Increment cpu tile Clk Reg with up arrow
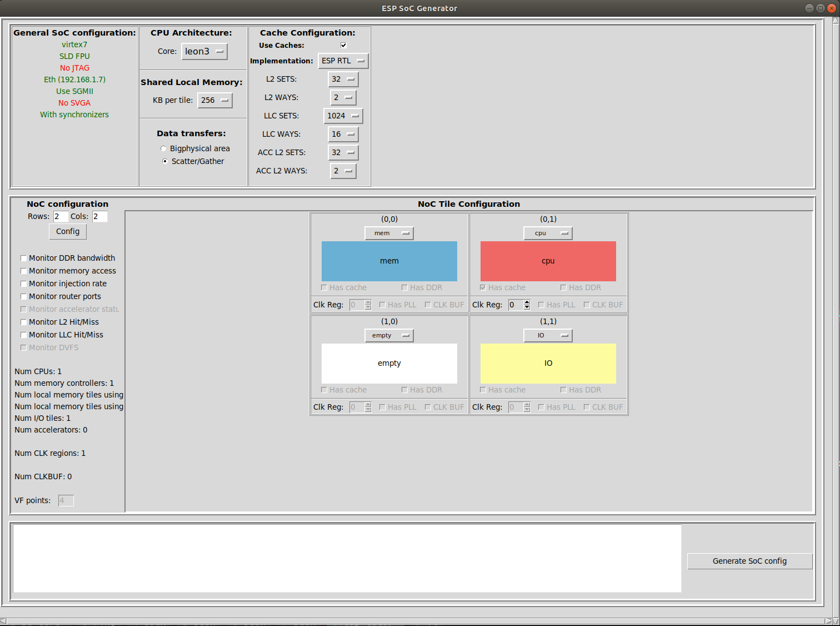The width and height of the screenshot is (840, 626). point(527,302)
